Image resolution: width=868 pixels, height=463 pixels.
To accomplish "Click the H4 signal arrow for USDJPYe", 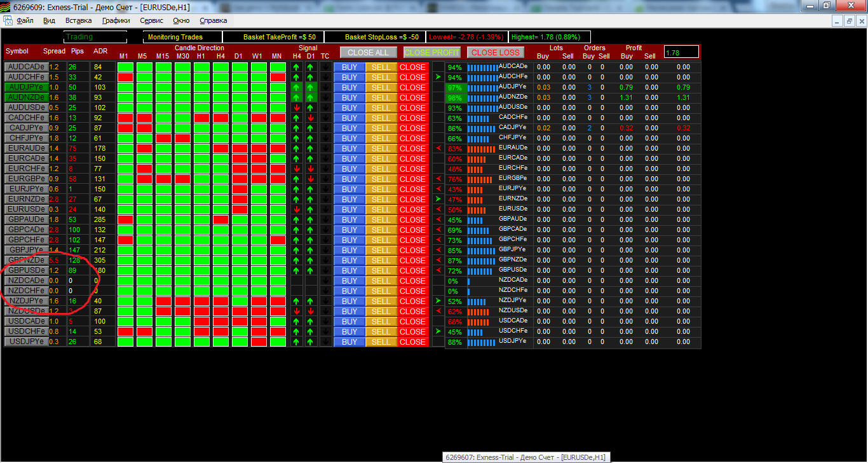I will [297, 342].
